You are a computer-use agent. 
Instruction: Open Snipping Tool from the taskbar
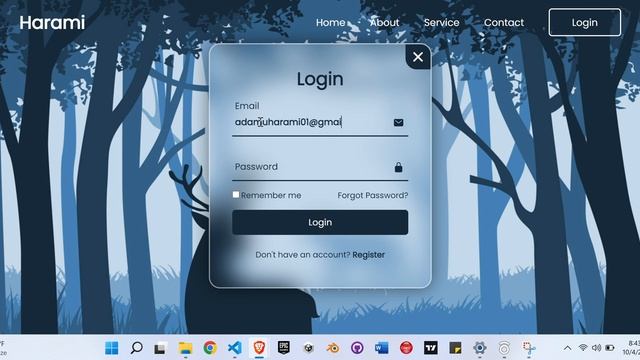point(529,348)
